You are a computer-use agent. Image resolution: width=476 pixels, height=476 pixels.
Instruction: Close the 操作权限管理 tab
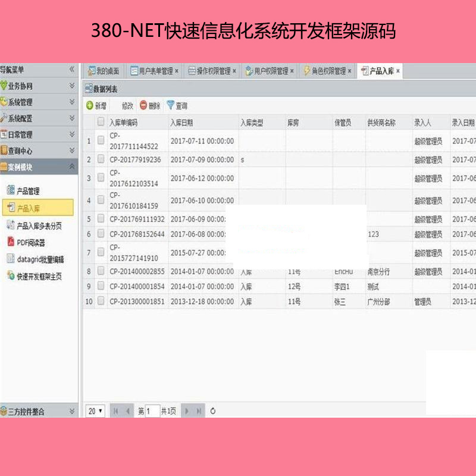tap(234, 71)
